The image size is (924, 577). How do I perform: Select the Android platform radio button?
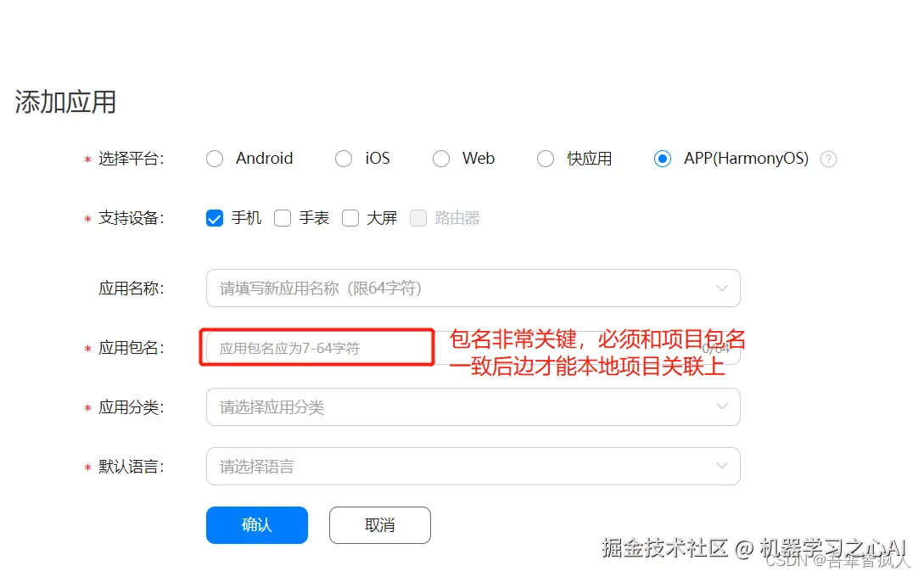pyautogui.click(x=215, y=160)
